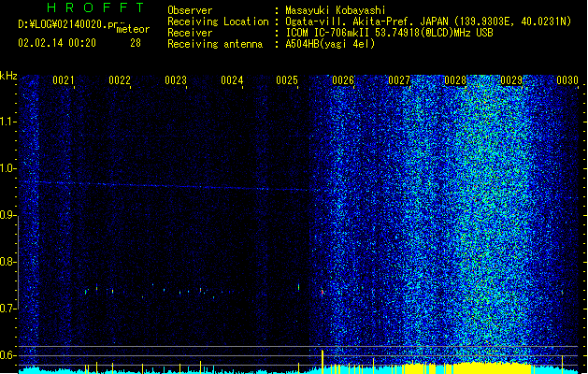The width and height of the screenshot is (588, 374).
Task: Click the red meteor echo after 0025
Action: [x=322, y=292]
